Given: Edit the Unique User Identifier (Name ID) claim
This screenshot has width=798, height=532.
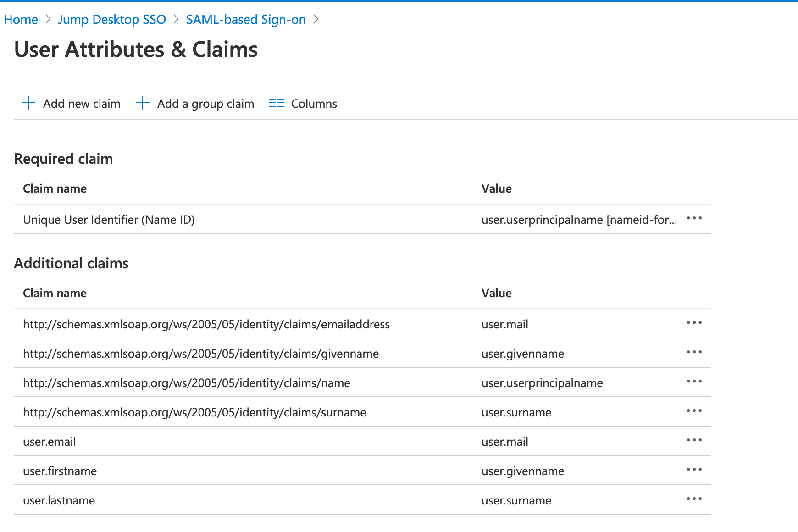Looking at the screenshot, I should click(109, 220).
